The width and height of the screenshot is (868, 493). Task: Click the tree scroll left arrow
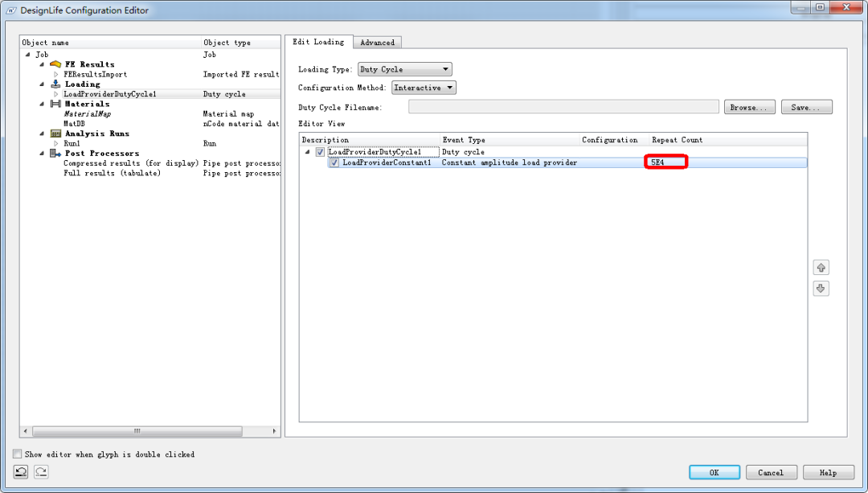point(25,431)
